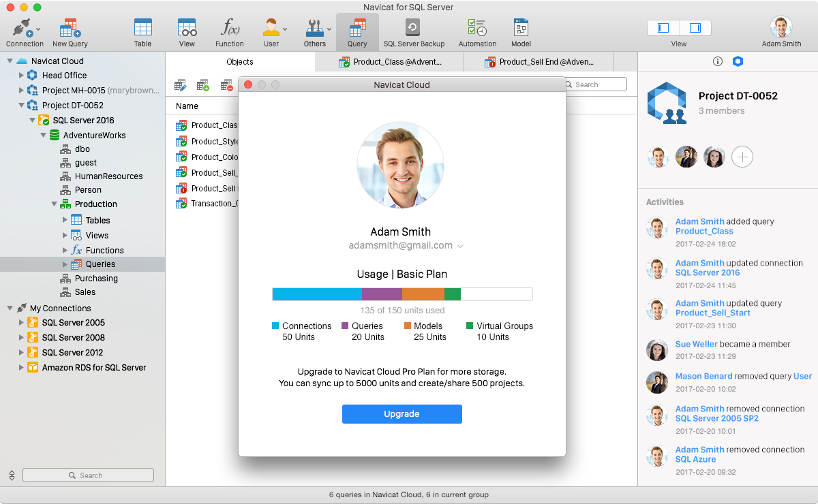Open SQL Server 2016 link in Activities
This screenshot has height=504, width=818.
(708, 272)
